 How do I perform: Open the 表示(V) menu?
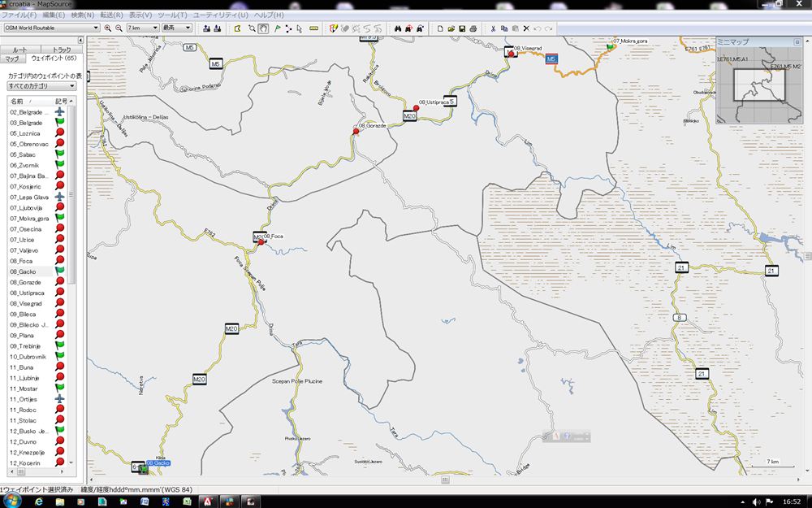click(x=140, y=15)
